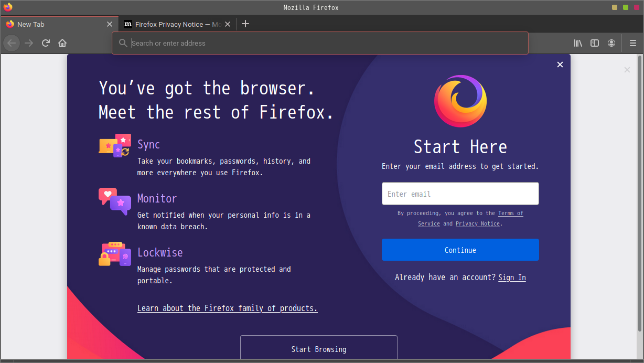Click the Start Here heading
The height and width of the screenshot is (363, 644).
[x=460, y=146]
